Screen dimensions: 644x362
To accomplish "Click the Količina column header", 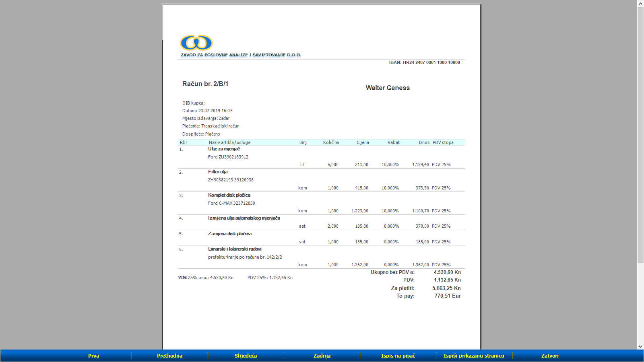I will [x=331, y=142].
